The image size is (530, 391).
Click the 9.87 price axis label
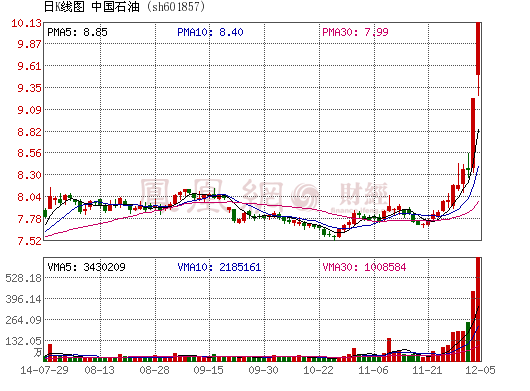[29, 44]
